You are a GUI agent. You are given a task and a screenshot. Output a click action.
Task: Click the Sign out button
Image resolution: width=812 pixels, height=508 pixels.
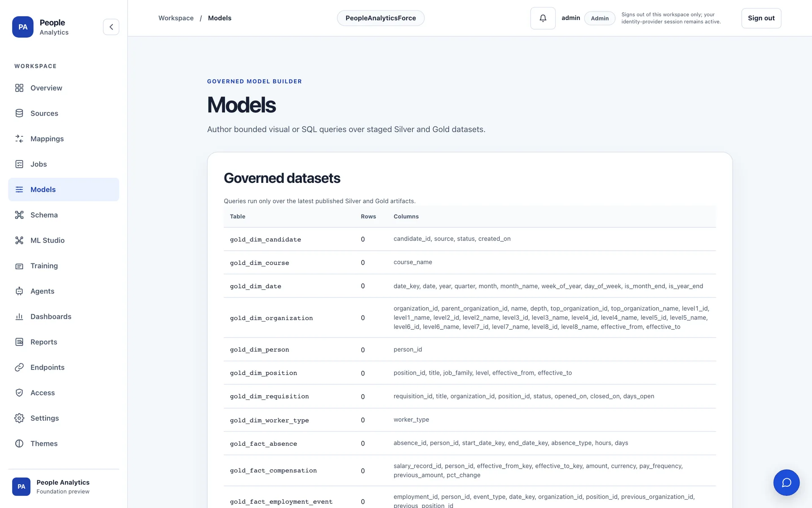[x=761, y=18]
